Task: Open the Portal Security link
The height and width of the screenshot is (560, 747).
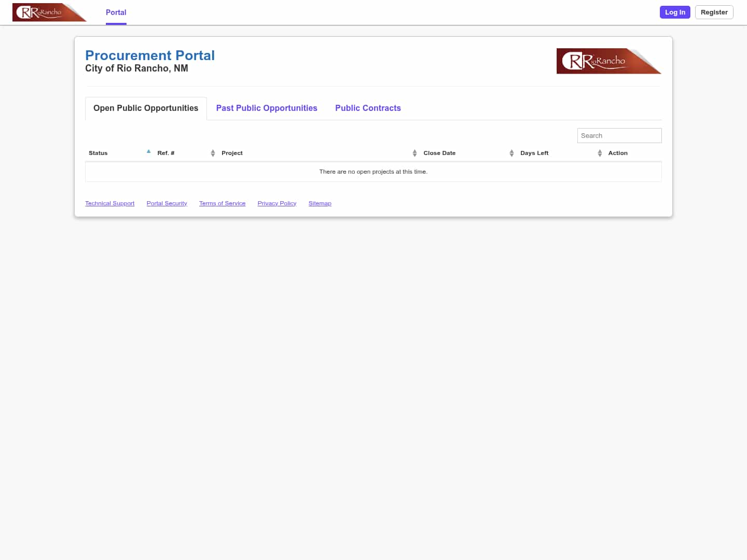Action: tap(167, 203)
